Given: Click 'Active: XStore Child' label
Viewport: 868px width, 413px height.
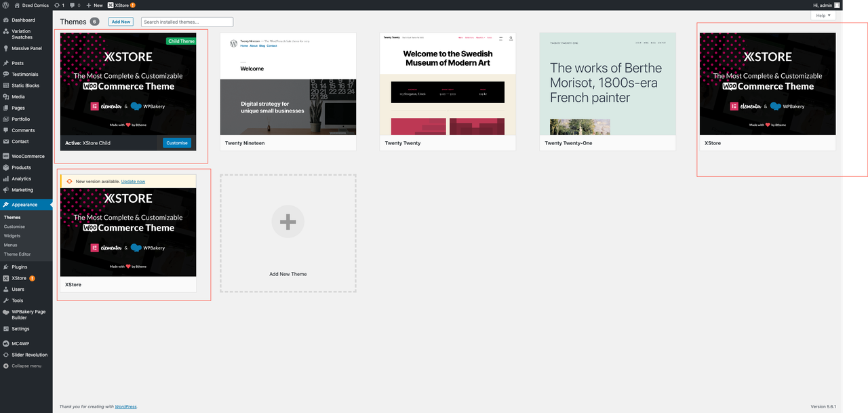Looking at the screenshot, I should (x=87, y=143).
